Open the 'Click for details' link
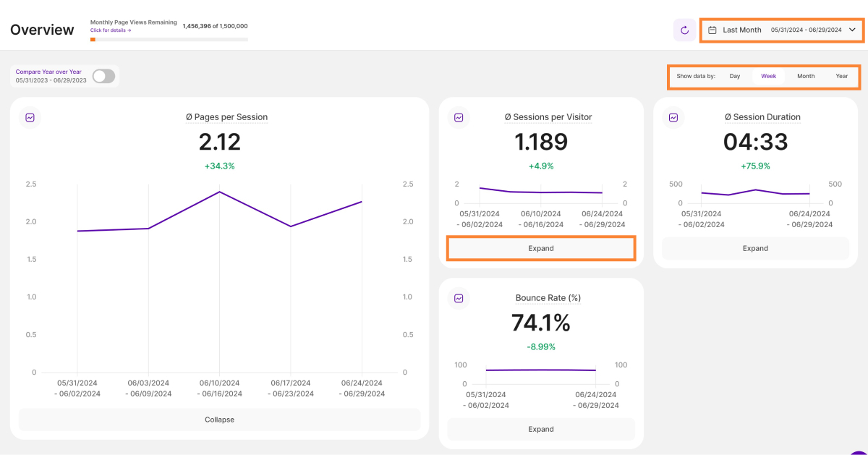 pos(111,30)
